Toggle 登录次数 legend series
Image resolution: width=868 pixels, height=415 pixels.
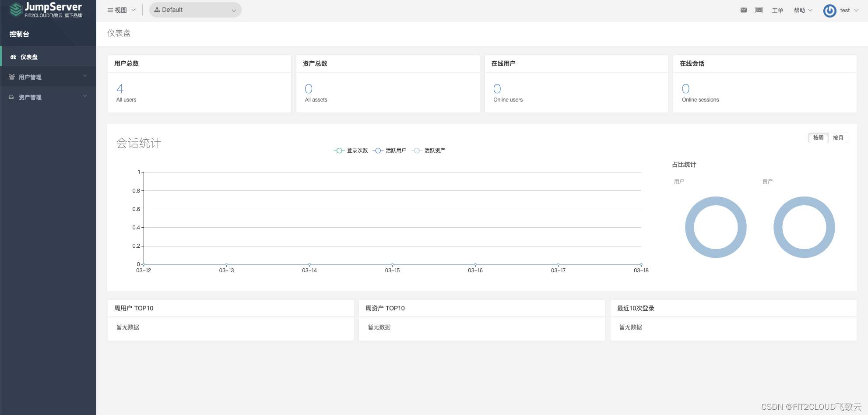351,151
